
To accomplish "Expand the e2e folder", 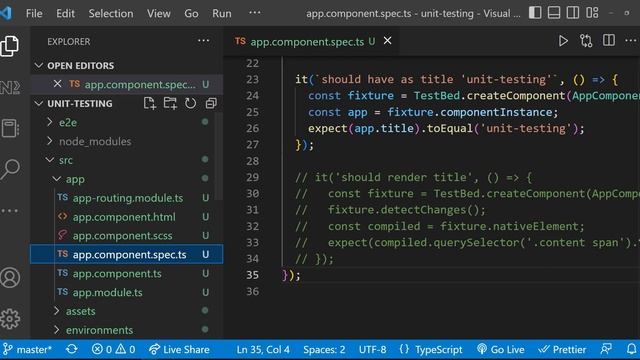I will 127,122.
